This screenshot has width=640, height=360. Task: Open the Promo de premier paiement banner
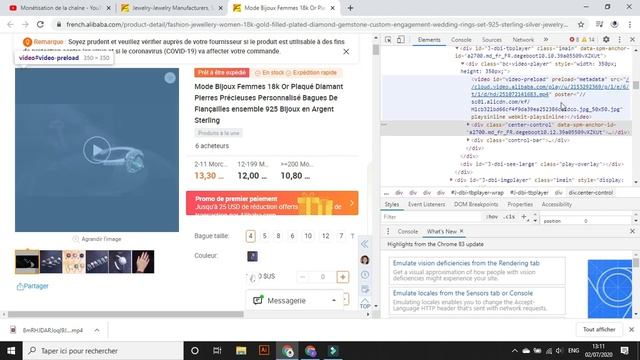pos(272,203)
